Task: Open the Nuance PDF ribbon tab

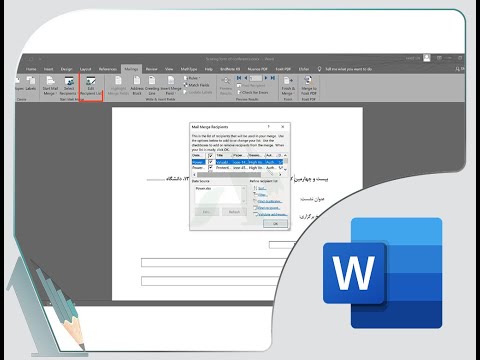Action: pyautogui.click(x=257, y=69)
